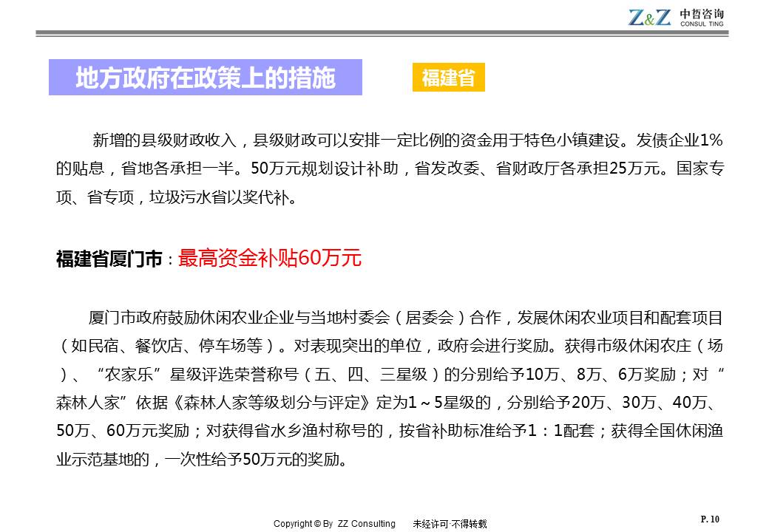Click the P. 10 page number
The width and height of the screenshot is (769, 532).
709,519
